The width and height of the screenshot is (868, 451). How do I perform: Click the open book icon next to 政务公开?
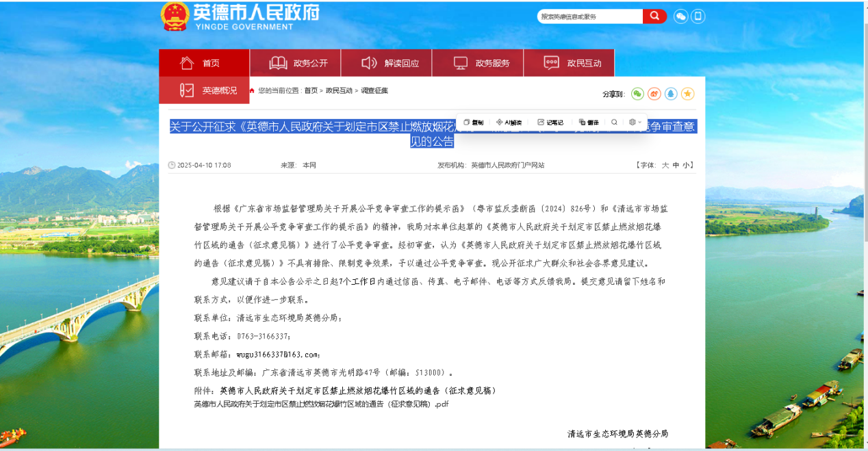(278, 63)
